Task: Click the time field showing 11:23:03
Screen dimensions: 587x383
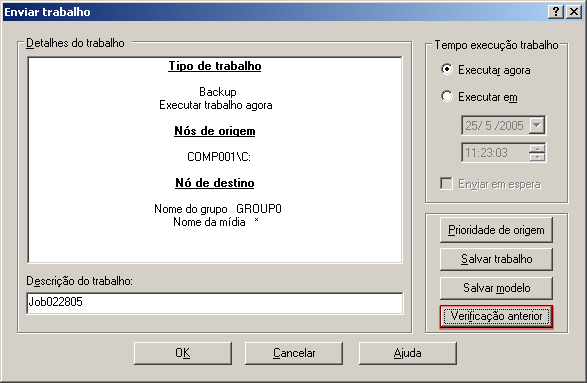Action: coord(496,153)
